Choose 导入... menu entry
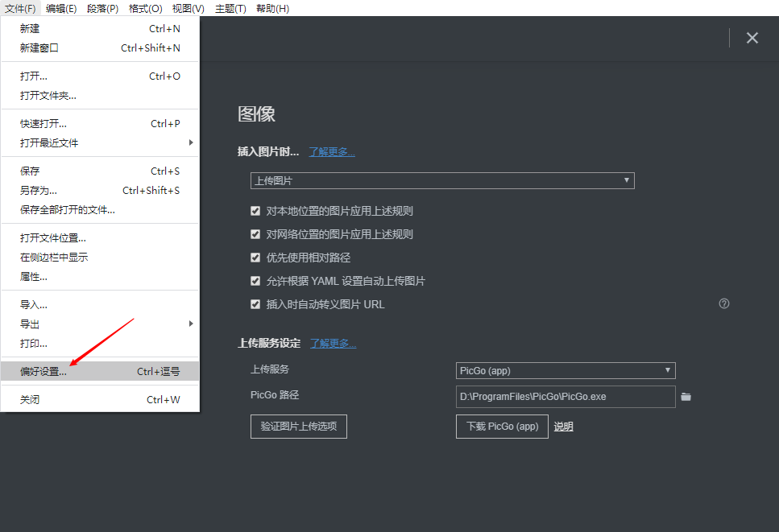This screenshot has width=779, height=532. click(x=100, y=305)
